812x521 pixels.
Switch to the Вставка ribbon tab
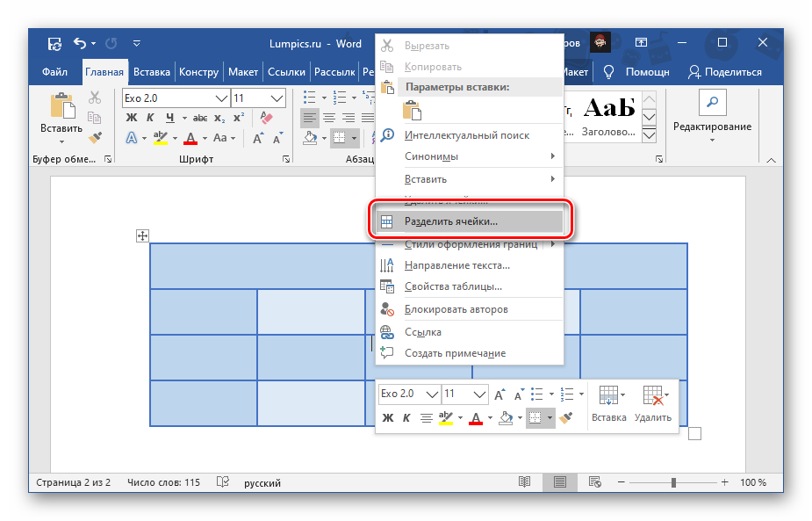pyautogui.click(x=151, y=72)
